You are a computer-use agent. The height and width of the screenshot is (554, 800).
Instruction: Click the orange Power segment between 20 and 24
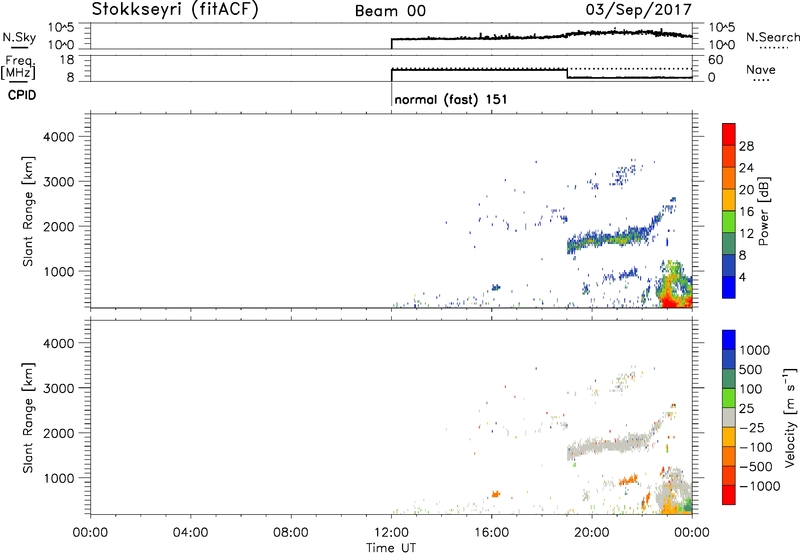click(x=729, y=178)
